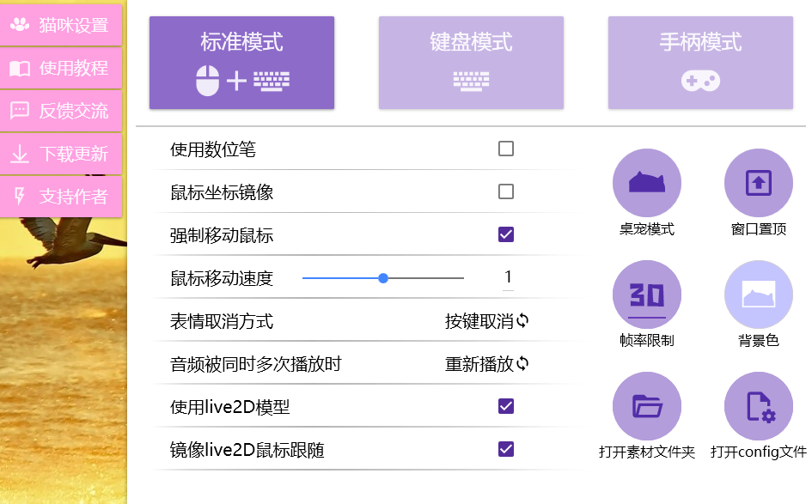Click the mouse speed value field
The image size is (812, 504).
click(x=508, y=278)
